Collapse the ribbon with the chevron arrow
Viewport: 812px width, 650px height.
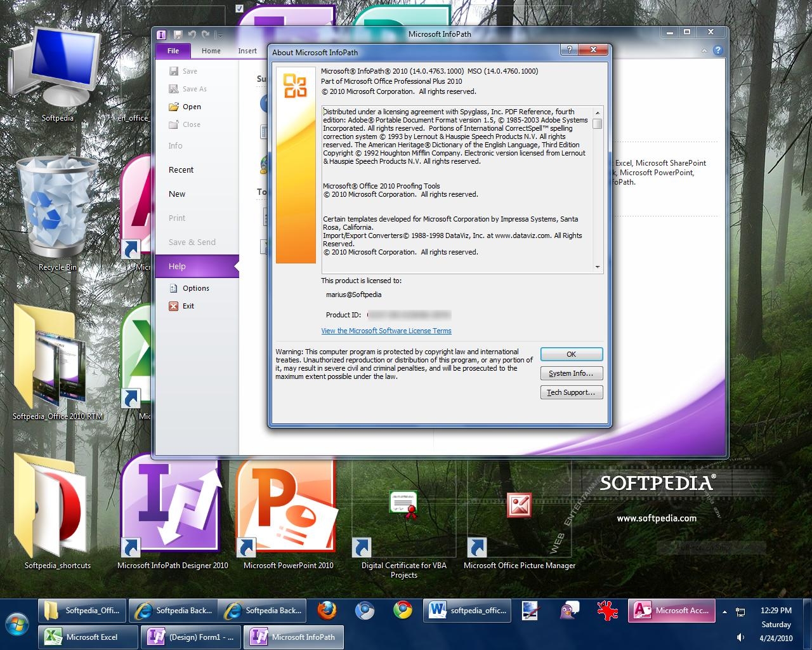[x=703, y=51]
